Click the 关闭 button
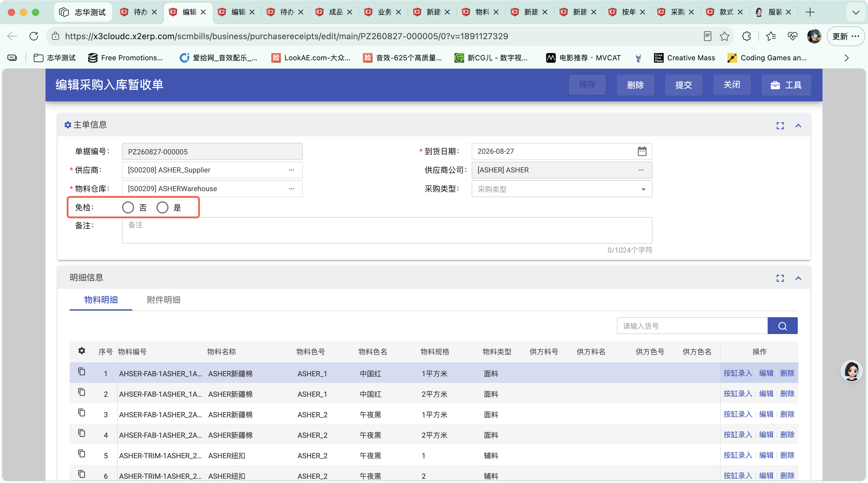 click(732, 85)
